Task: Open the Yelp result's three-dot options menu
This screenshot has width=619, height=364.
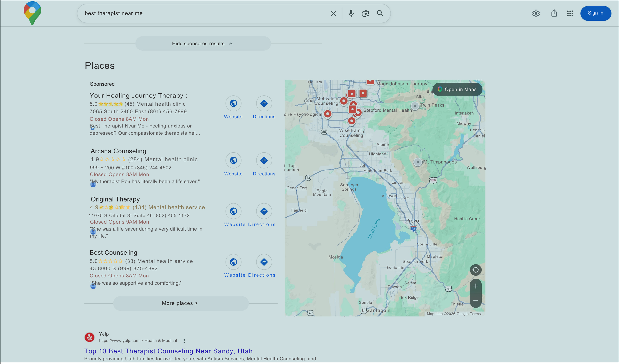Action: (184, 341)
